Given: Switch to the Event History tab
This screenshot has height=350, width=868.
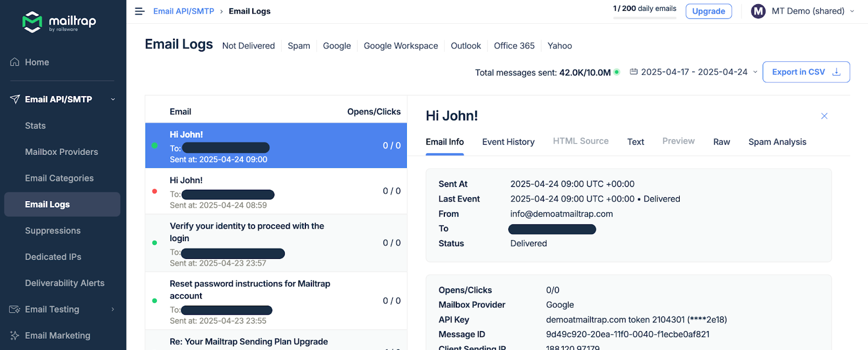Looking at the screenshot, I should [508, 142].
